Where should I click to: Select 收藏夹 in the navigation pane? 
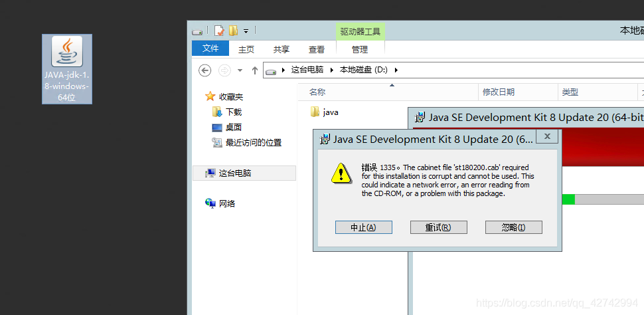pos(231,97)
